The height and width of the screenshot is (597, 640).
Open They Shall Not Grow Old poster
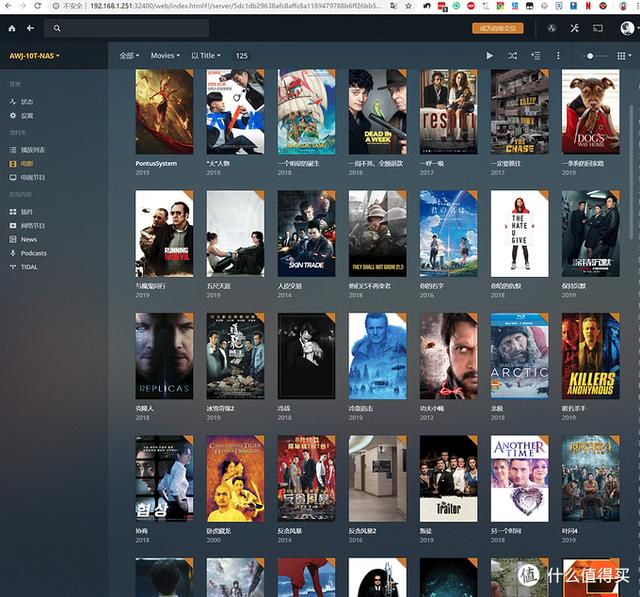378,233
